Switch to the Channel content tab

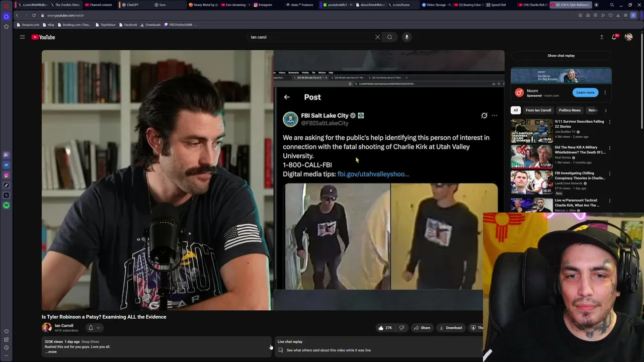click(x=101, y=5)
